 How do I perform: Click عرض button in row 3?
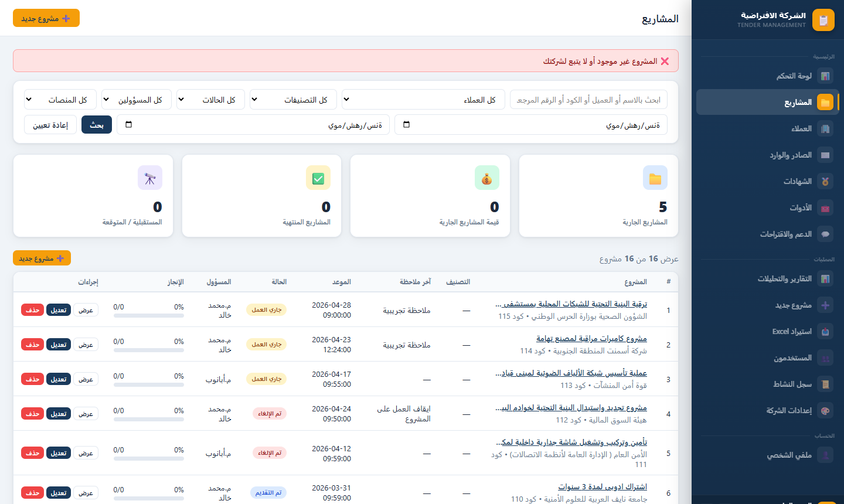pos(86,379)
